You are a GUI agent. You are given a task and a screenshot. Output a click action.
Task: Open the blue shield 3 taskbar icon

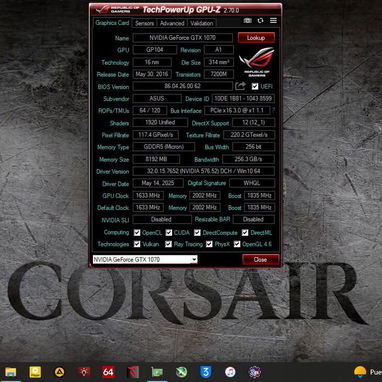(206, 372)
